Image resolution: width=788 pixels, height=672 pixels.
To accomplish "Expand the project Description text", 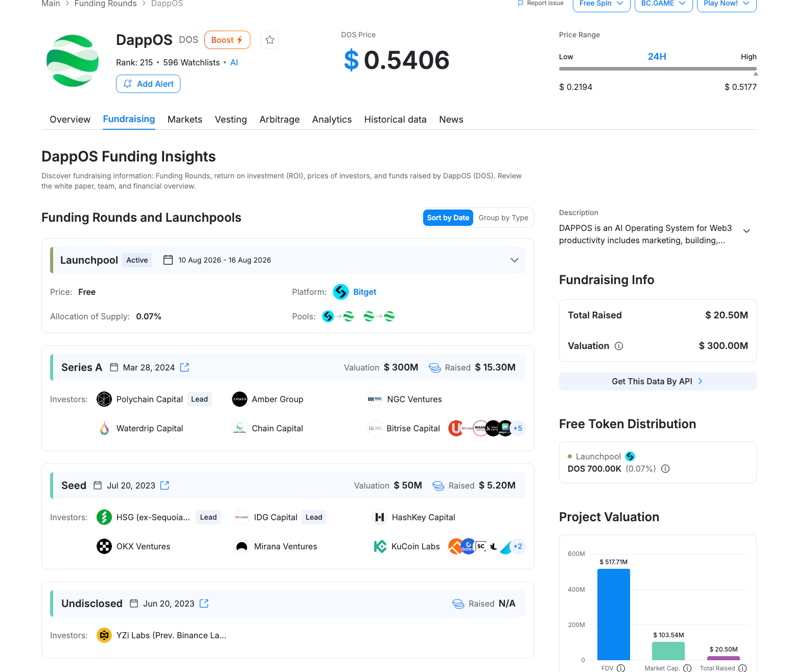I will coord(747,231).
